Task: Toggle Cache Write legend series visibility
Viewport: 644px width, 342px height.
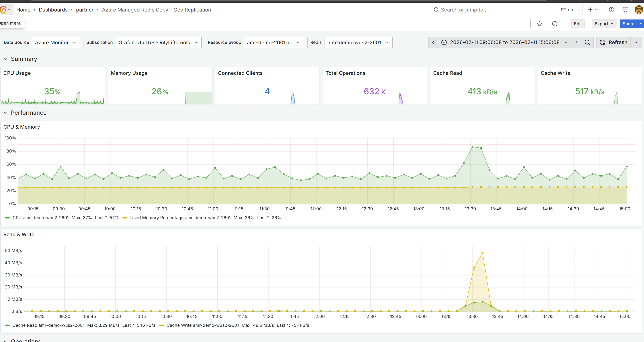Action: (202, 325)
